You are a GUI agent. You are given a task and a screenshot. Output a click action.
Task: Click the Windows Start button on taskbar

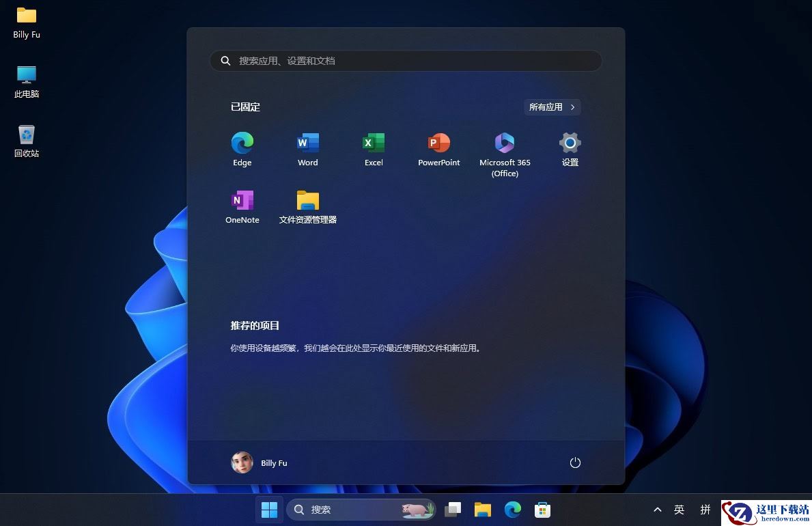tap(269, 510)
